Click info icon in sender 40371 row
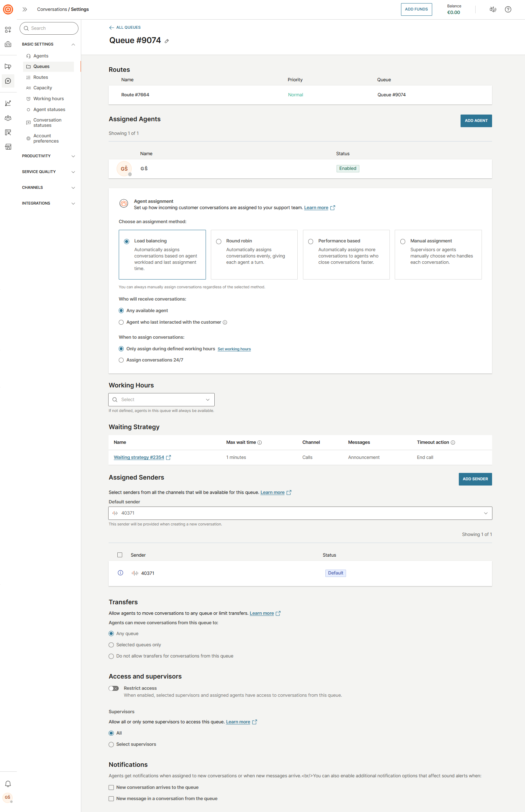The width and height of the screenshot is (525, 812). tap(120, 573)
